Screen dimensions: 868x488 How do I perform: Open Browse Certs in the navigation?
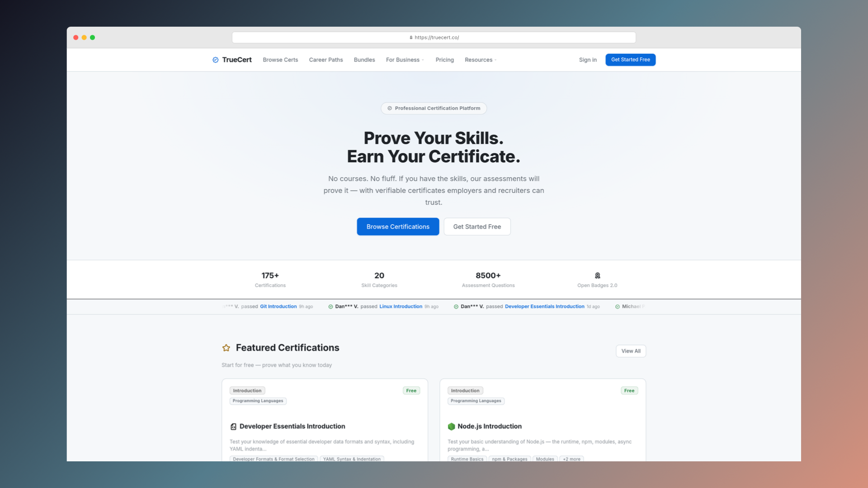280,60
